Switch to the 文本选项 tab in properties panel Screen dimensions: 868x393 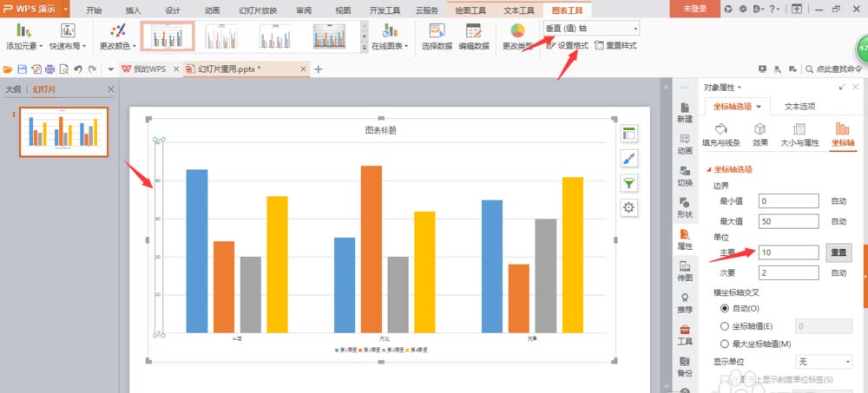point(800,107)
